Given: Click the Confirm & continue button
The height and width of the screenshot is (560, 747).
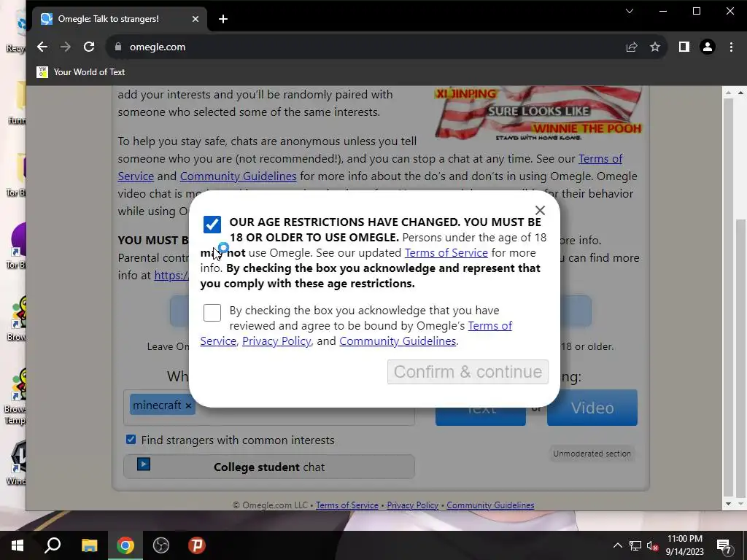Looking at the screenshot, I should (468, 371).
